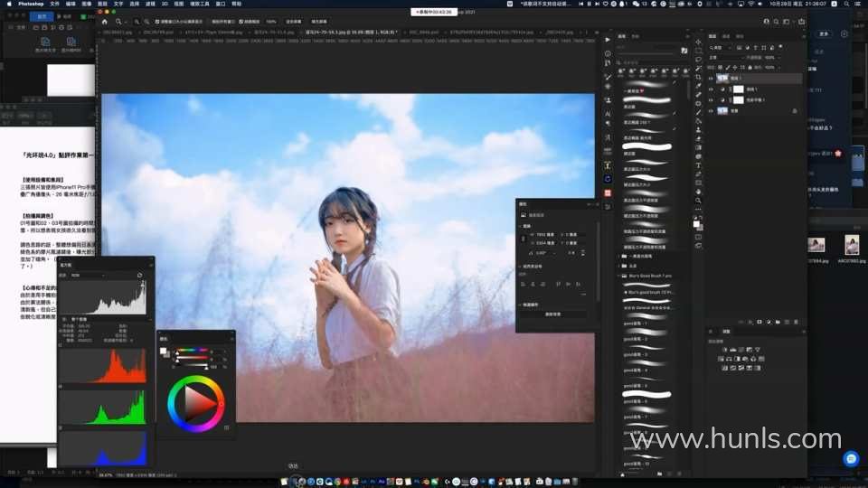The height and width of the screenshot is (488, 868).
Task: Click the Fit Screen button
Action: pyautogui.click(x=293, y=22)
